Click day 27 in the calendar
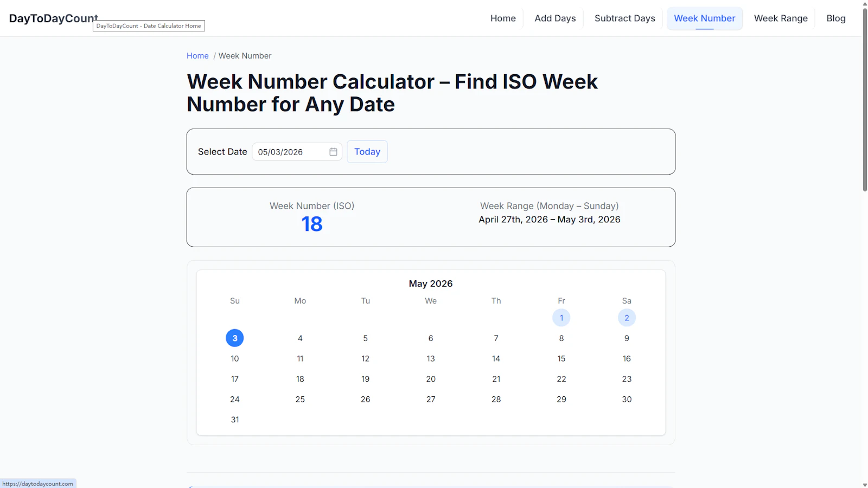Viewport: 868px width, 488px height. (x=431, y=399)
